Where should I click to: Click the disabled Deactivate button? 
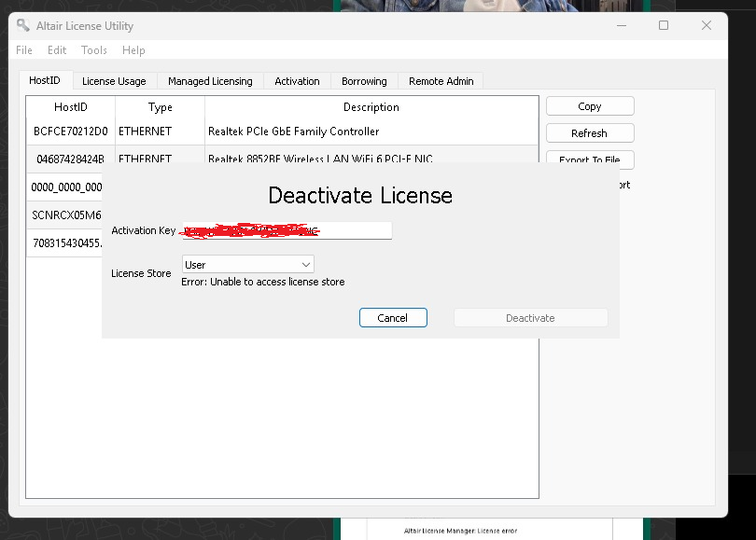(x=530, y=318)
